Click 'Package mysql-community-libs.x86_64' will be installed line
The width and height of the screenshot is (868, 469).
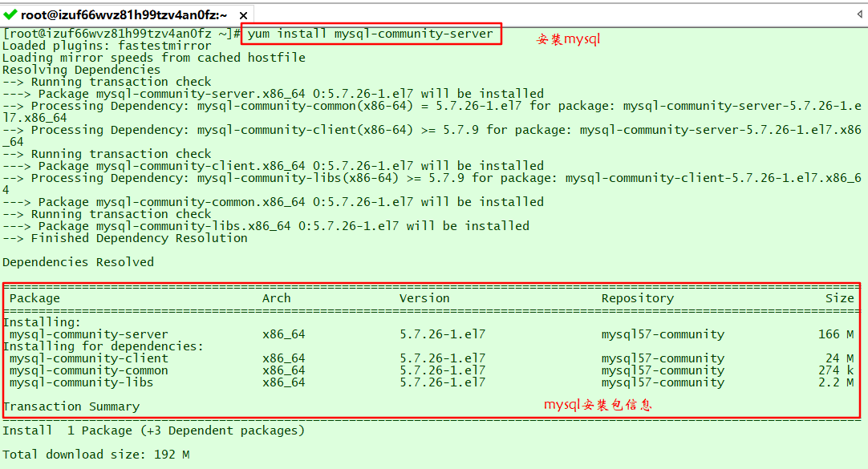coord(266,226)
